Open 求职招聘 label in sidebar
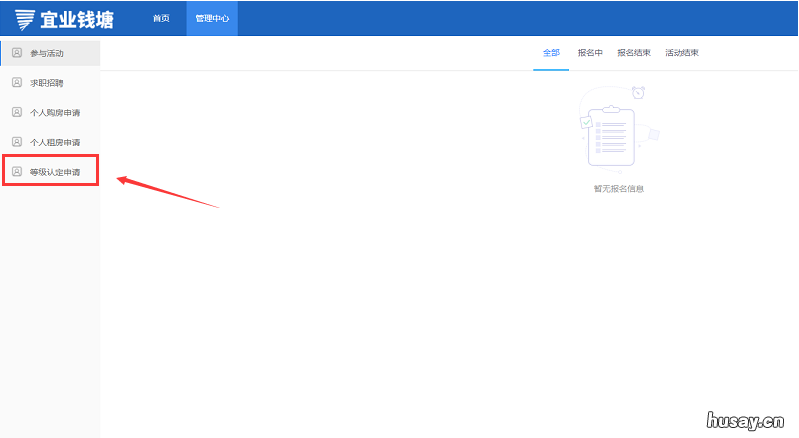The width and height of the screenshot is (799, 438). point(47,83)
